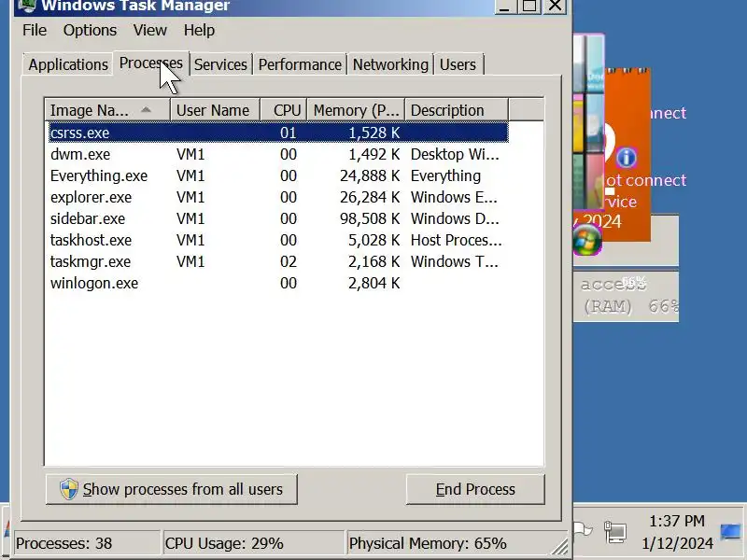Switch to the Services tab
Image resolution: width=747 pixels, height=560 pixels.
(x=220, y=64)
